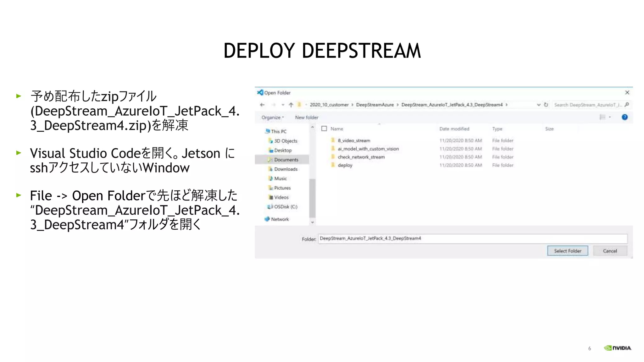This screenshot has height=362, width=644.
Task: Sort by the Type column header
Action: (497, 129)
